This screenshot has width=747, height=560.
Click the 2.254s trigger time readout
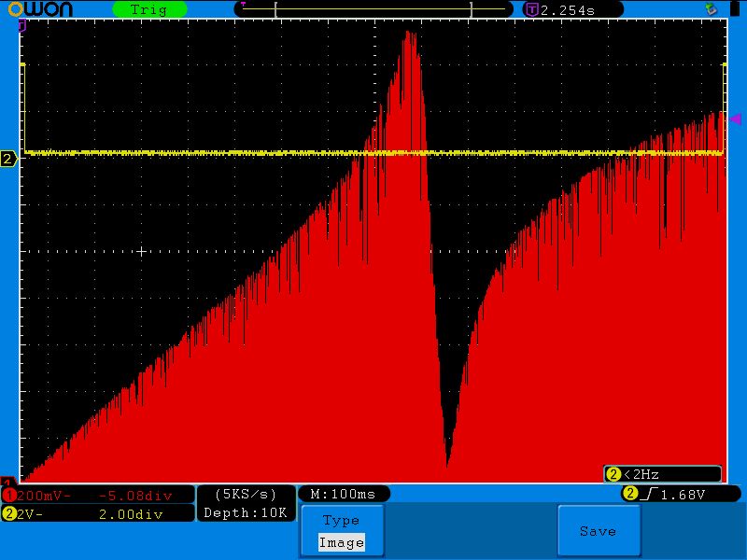568,10
